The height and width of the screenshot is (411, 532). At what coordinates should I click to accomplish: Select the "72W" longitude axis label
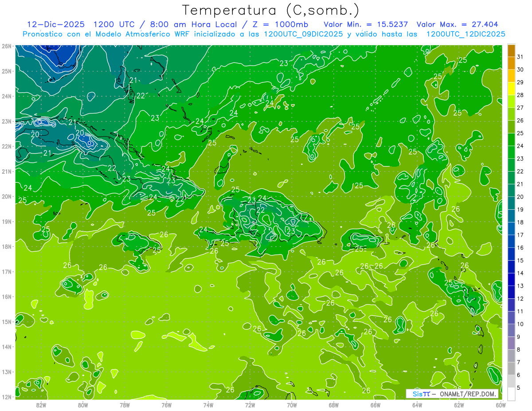pyautogui.click(x=250, y=405)
